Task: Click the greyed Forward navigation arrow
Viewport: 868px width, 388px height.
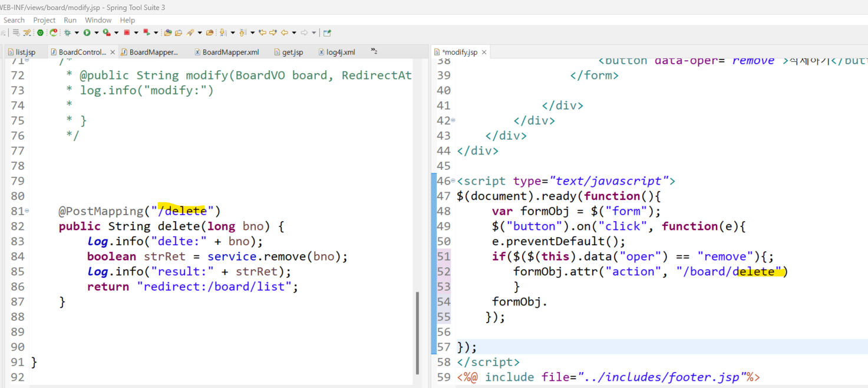Action: point(304,32)
